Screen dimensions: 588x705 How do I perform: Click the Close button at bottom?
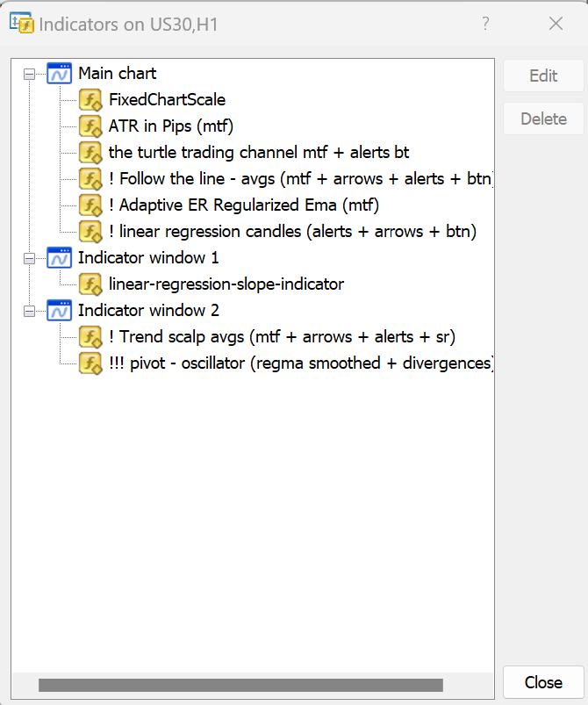(543, 682)
